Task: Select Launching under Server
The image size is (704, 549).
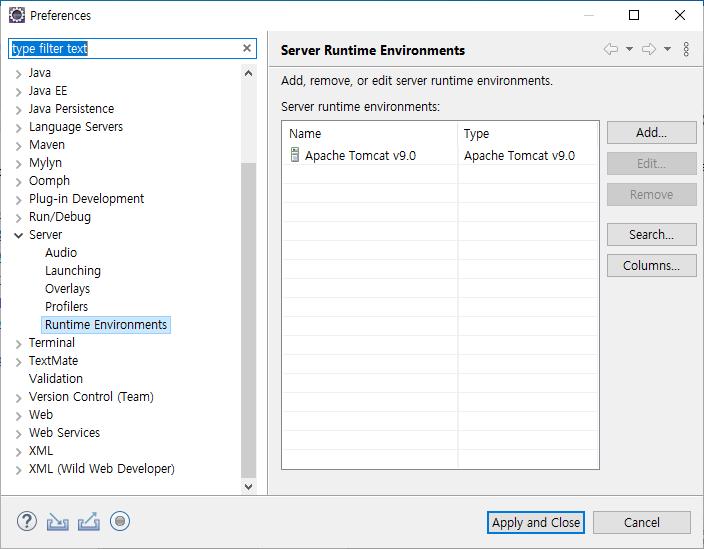Action: pos(73,271)
